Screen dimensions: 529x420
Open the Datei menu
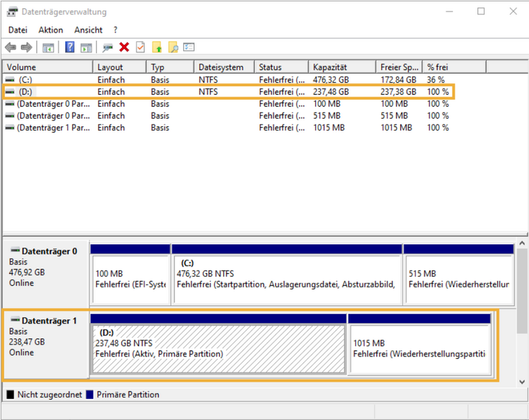tap(18, 30)
